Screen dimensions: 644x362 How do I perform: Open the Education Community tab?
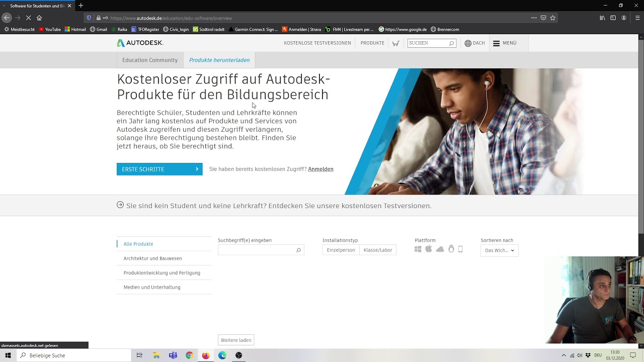point(150,60)
